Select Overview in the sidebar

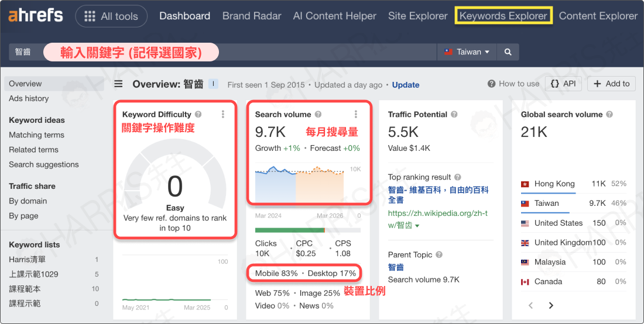[54, 84]
